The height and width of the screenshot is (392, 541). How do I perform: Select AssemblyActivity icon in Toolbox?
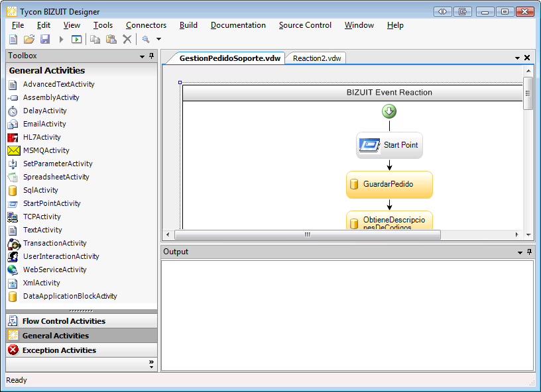13,98
